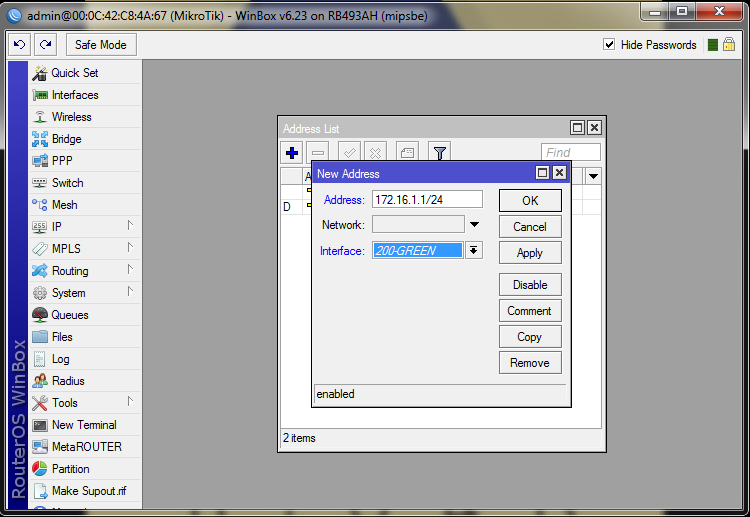Open Interfaces menu item
The height and width of the screenshot is (517, 750).
86,95
